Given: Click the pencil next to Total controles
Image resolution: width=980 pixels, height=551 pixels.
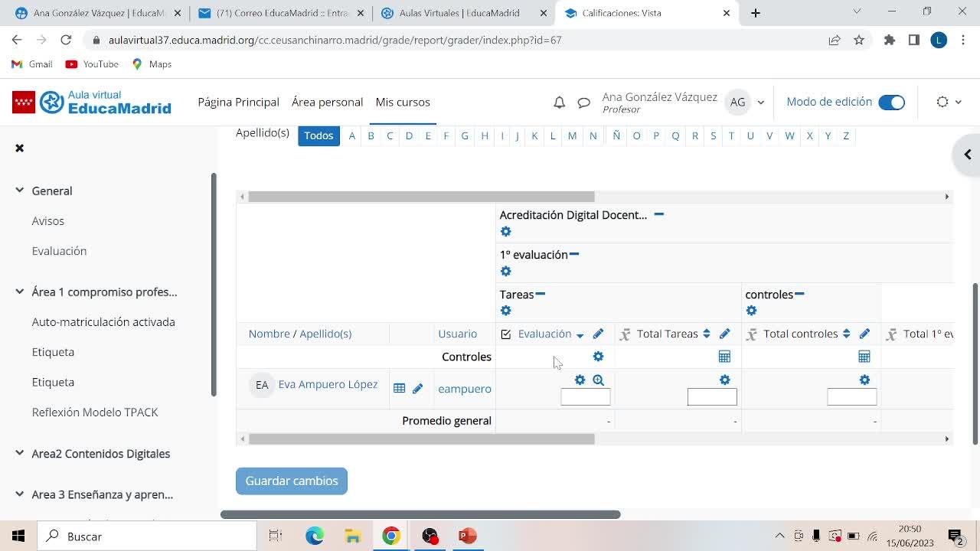Looking at the screenshot, I should tap(864, 334).
